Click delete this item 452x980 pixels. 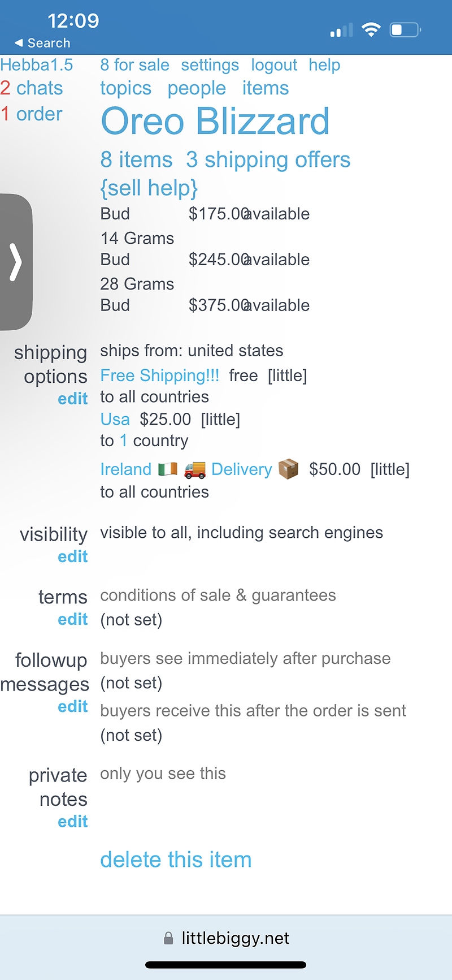(x=176, y=860)
